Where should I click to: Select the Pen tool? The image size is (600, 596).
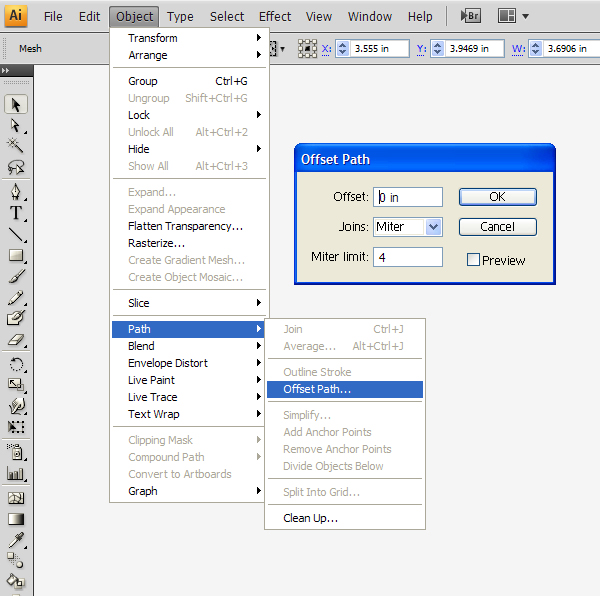16,192
